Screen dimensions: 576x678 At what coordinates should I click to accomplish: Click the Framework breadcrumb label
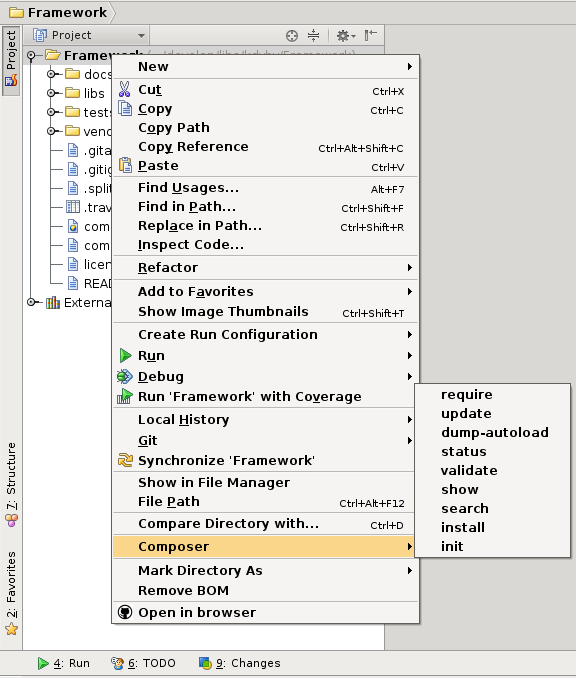[67, 12]
